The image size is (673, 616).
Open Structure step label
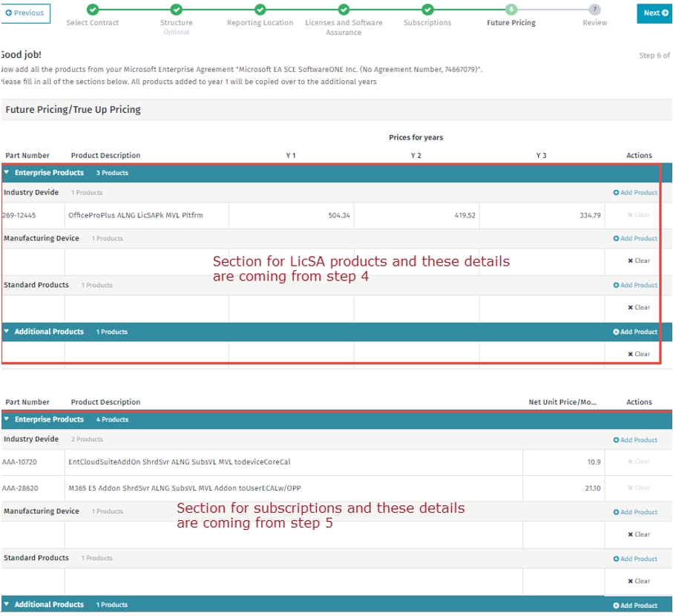pyautogui.click(x=176, y=23)
